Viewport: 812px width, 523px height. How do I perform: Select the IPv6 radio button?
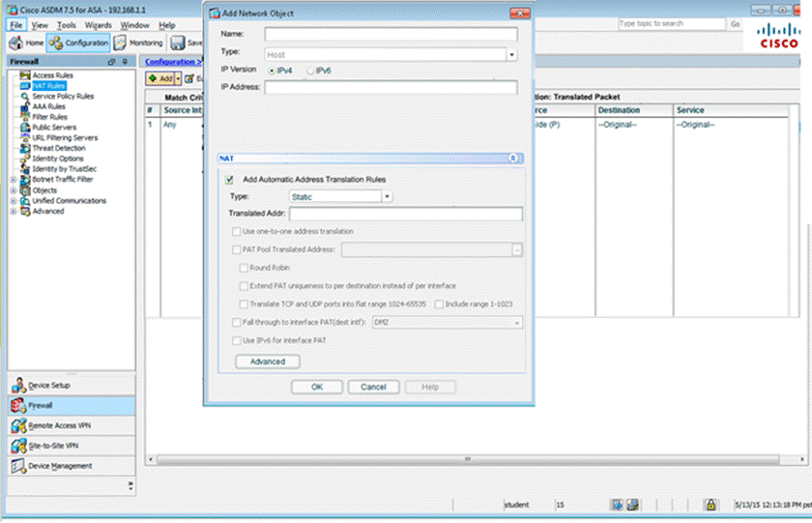point(310,71)
